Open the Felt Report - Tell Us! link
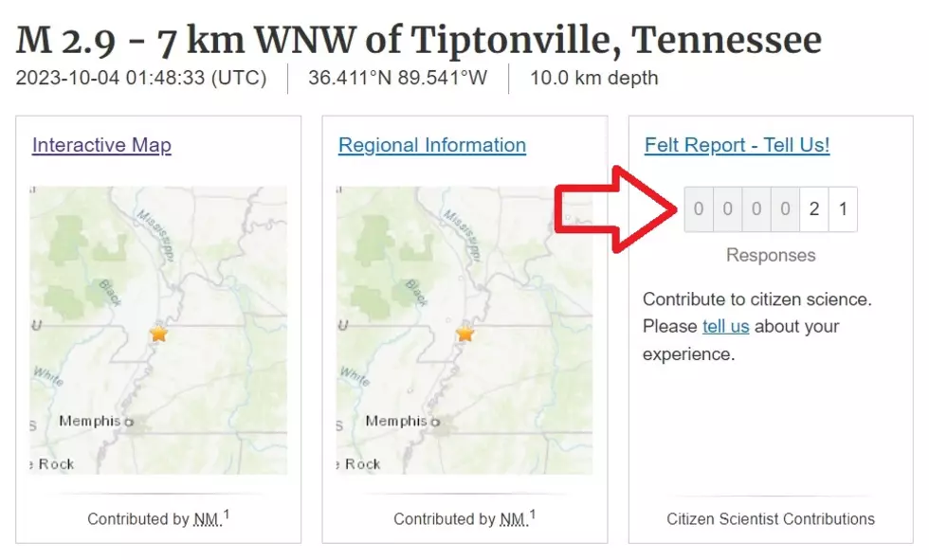Viewport: 929px width, 560px height. (738, 145)
